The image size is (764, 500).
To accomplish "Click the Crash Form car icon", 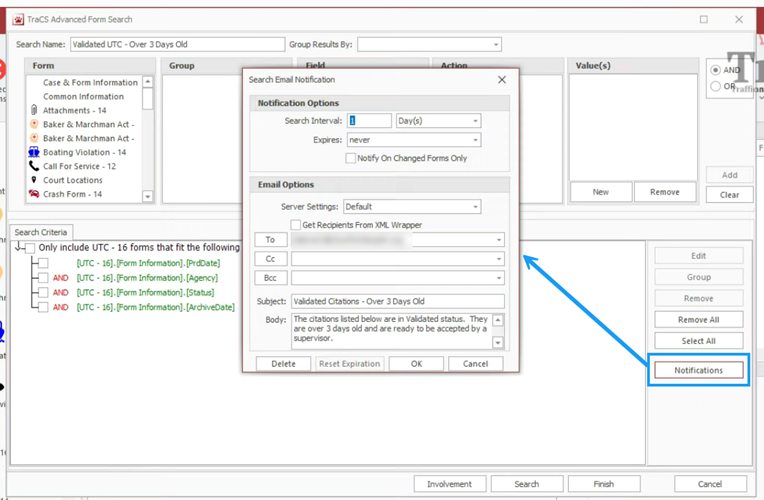I will [34, 194].
